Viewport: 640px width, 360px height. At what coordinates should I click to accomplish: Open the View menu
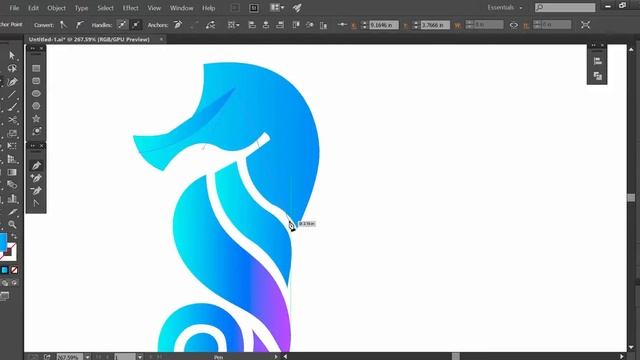click(154, 8)
